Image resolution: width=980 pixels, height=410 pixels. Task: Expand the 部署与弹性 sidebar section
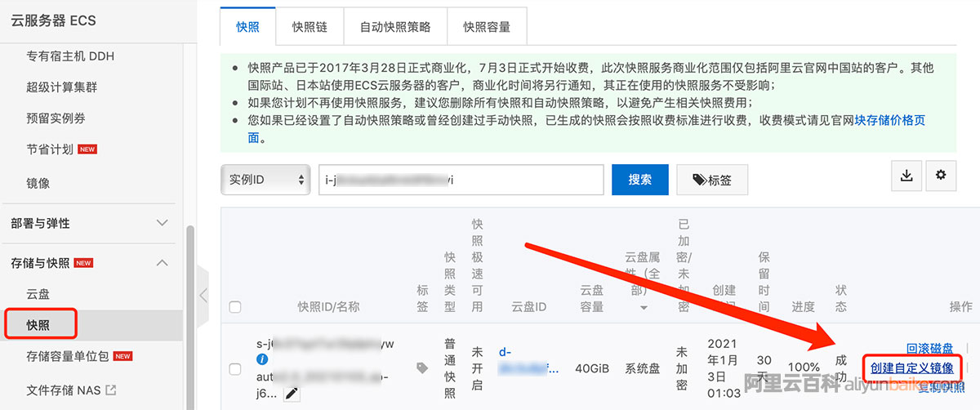(162, 223)
